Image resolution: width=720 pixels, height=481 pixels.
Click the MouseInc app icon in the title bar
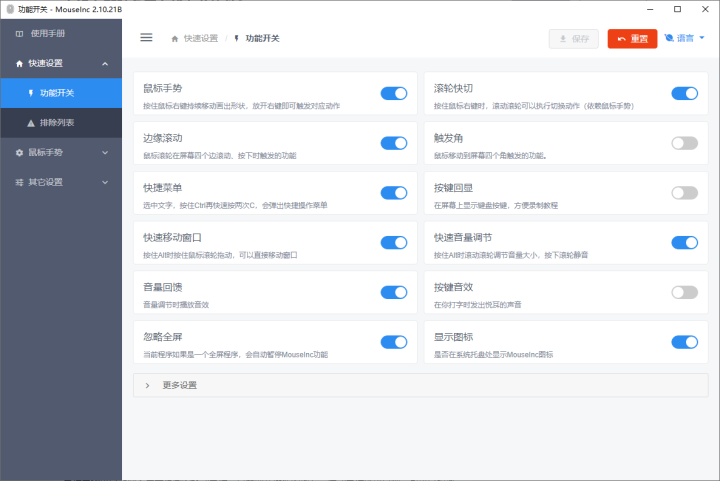10,9
